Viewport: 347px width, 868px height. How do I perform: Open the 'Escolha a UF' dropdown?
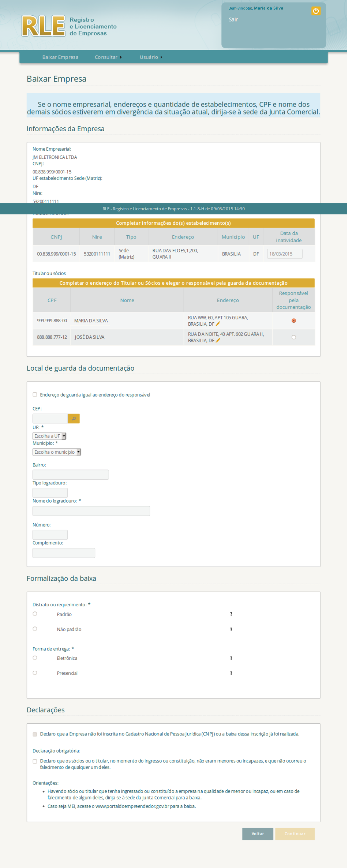pyautogui.click(x=49, y=436)
